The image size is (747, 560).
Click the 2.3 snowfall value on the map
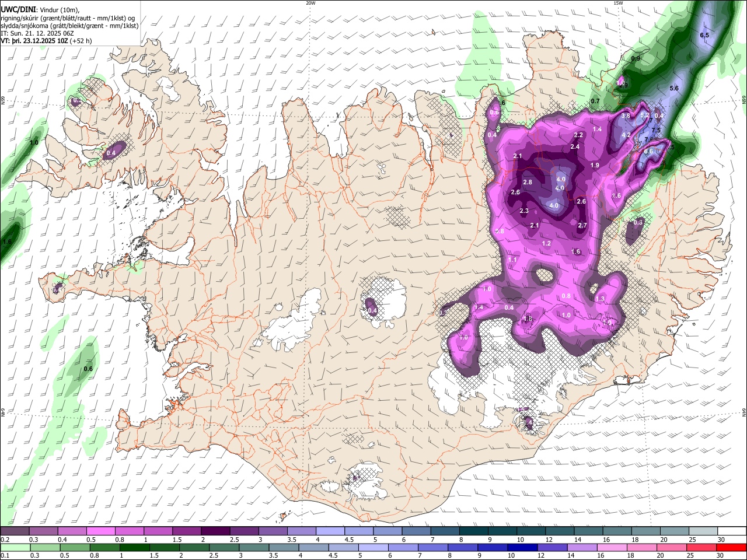pos(524,211)
